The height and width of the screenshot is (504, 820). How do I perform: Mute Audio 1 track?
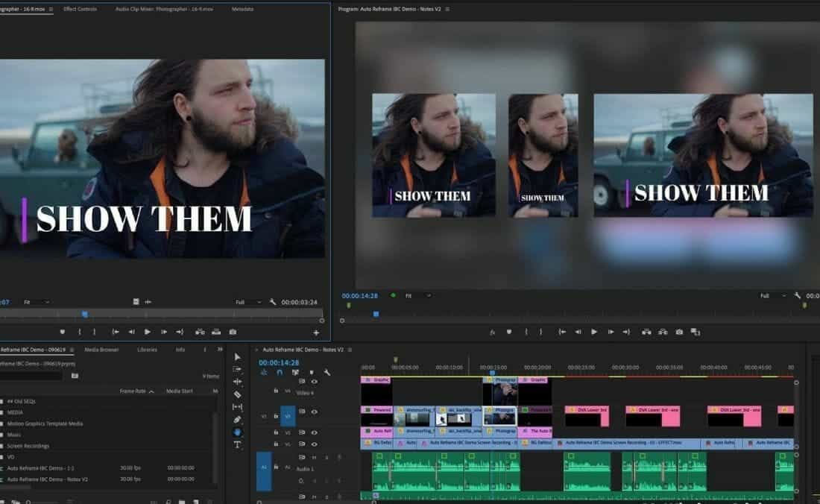tap(315, 458)
